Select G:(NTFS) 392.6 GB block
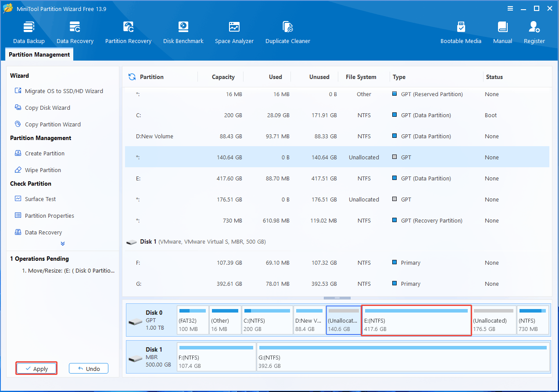The width and height of the screenshot is (559, 392). coord(403,357)
